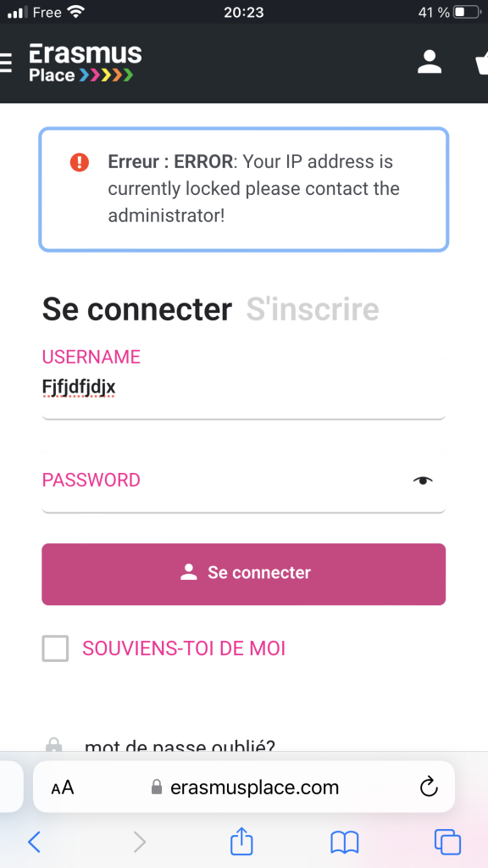The height and width of the screenshot is (868, 488).
Task: Select the Se connecter tab heading
Action: click(137, 309)
